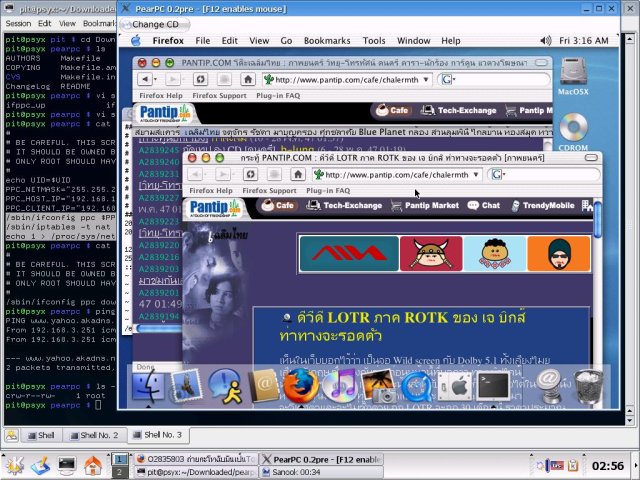Open the Go menu in Firefox
640x480 pixels.
point(286,40)
